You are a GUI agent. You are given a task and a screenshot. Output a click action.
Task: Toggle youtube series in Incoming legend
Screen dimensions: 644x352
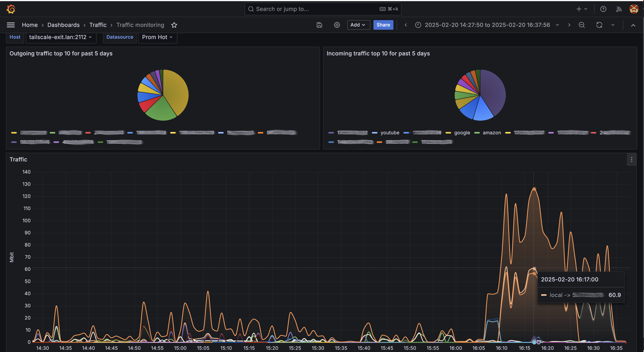pyautogui.click(x=389, y=133)
